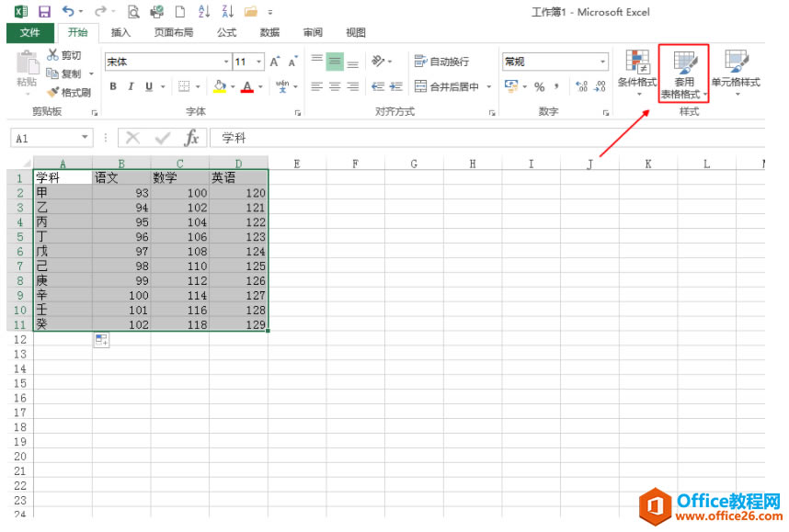Image resolution: width=789 pixels, height=532 pixels.
Task: Expand font color dropdown arrow
Action: click(260, 86)
